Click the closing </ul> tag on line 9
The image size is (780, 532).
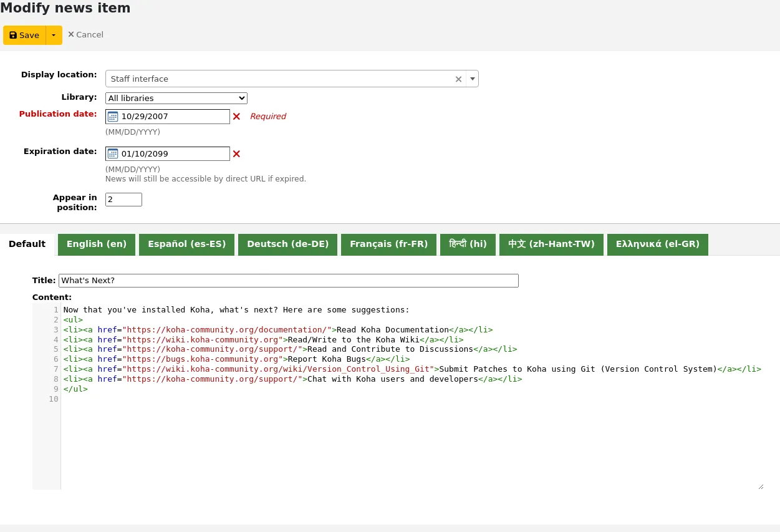[75, 389]
